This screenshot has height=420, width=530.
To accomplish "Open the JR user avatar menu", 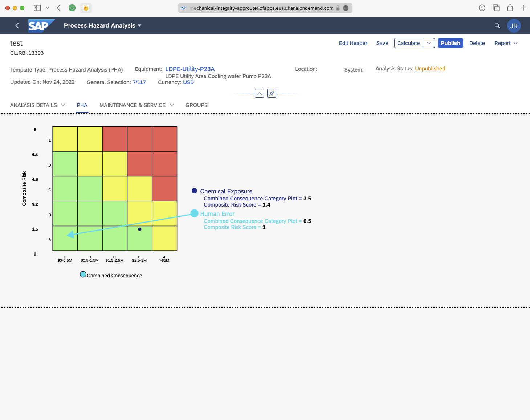I will point(514,26).
